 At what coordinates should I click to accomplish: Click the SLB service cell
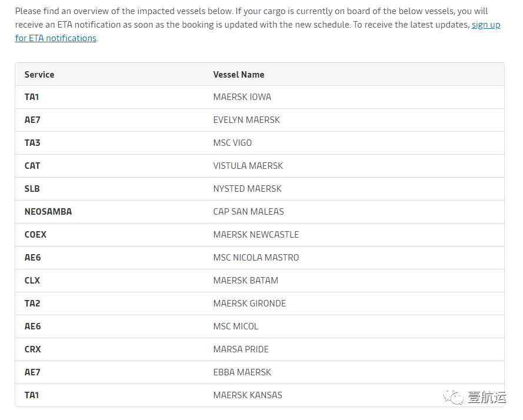pos(32,189)
